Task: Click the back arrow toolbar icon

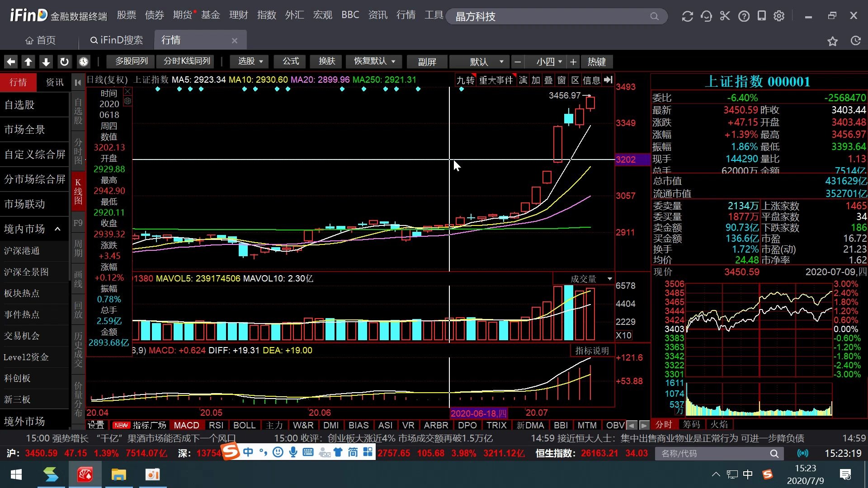Action: [x=11, y=61]
